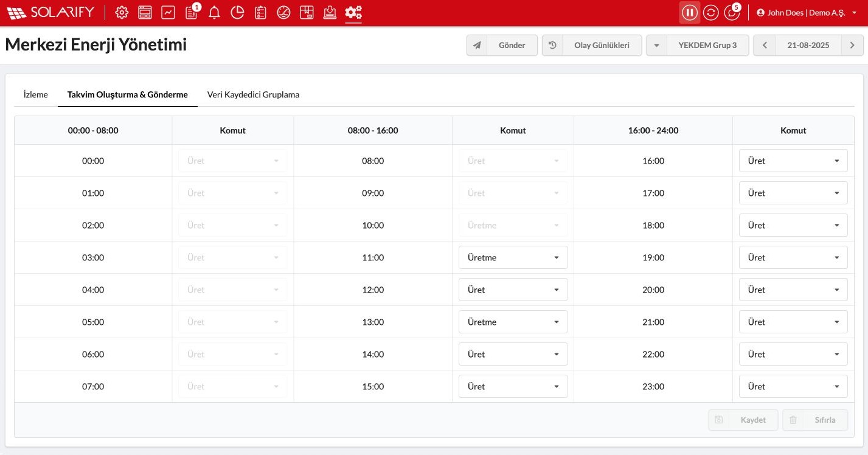Open the pie chart reports icon
The height and width of the screenshot is (455, 868).
[x=237, y=12]
